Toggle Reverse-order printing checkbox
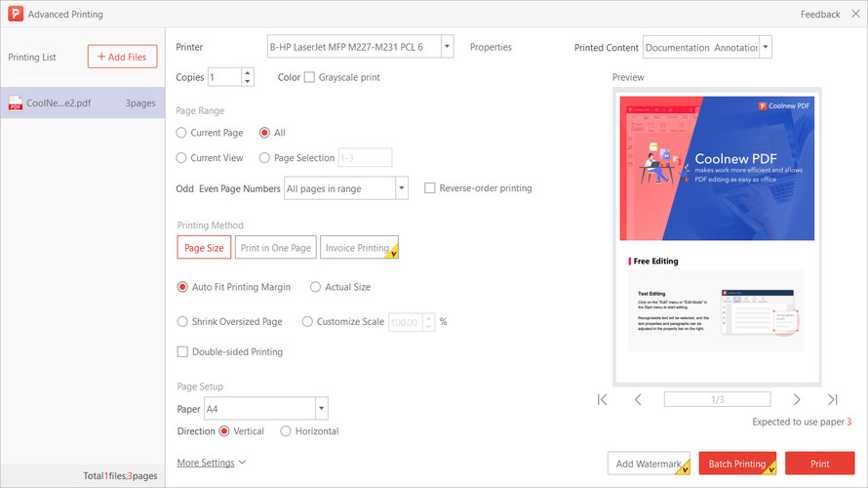Screen dimensions: 868x488 tap(430, 188)
